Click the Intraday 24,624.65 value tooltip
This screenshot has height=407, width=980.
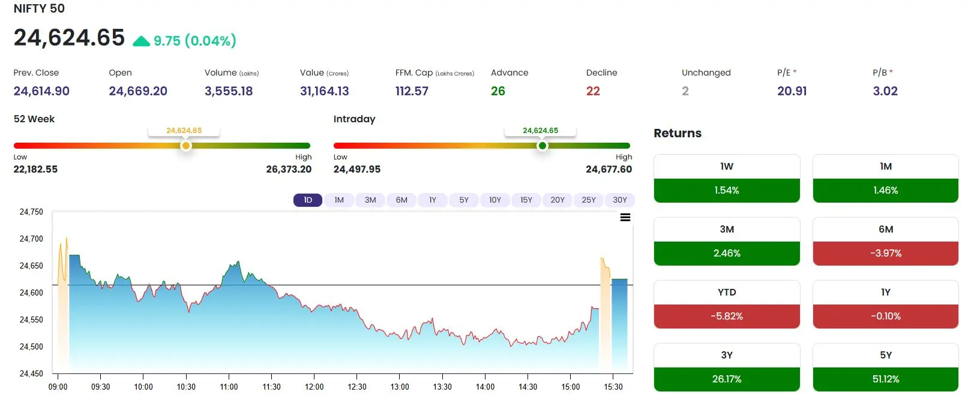click(541, 131)
